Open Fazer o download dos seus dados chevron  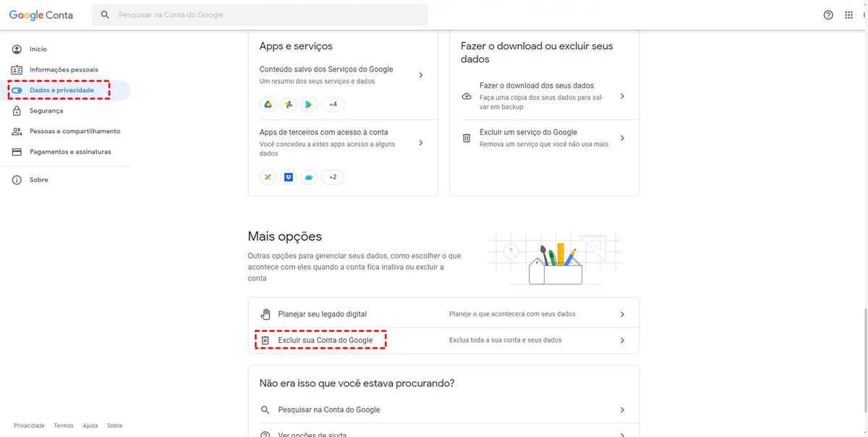click(622, 96)
